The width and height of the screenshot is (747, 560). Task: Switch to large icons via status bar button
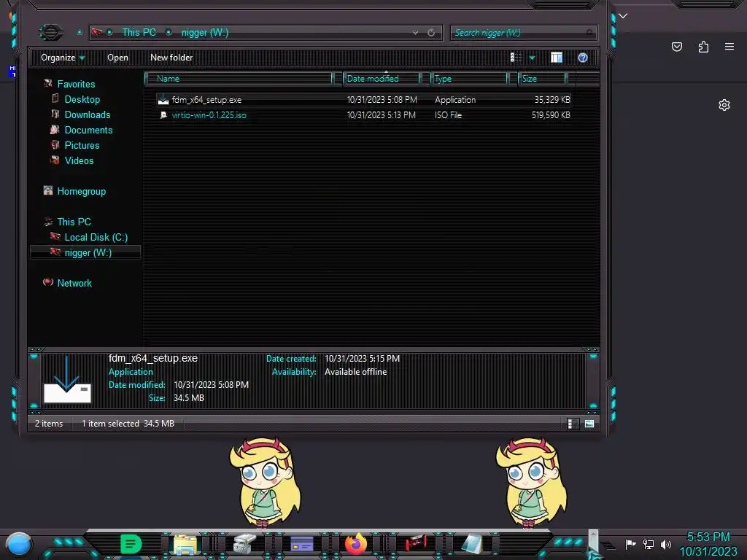point(589,424)
